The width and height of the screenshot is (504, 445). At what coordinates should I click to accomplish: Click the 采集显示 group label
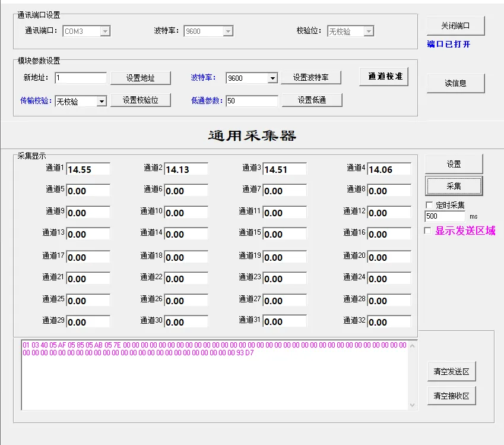[31, 156]
